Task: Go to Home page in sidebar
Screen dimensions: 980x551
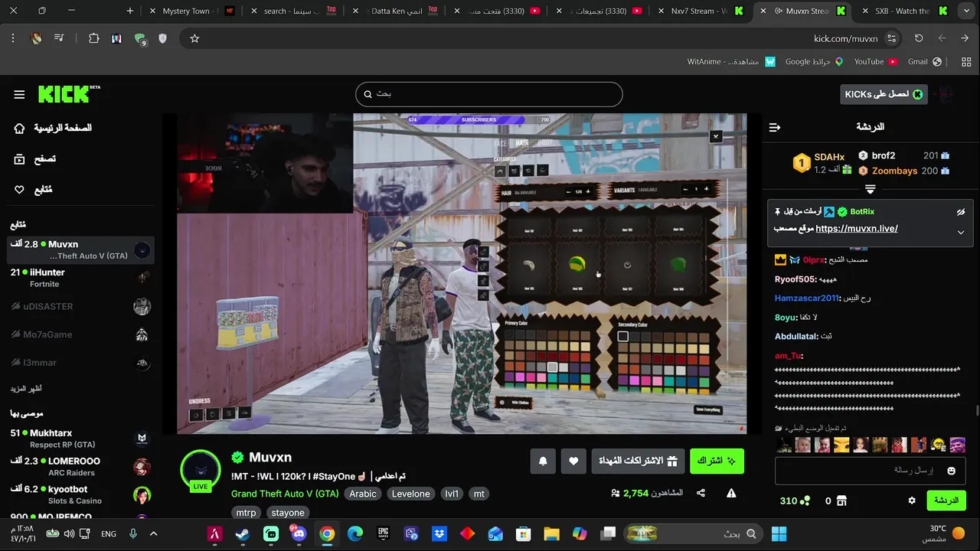Action: coord(54,128)
